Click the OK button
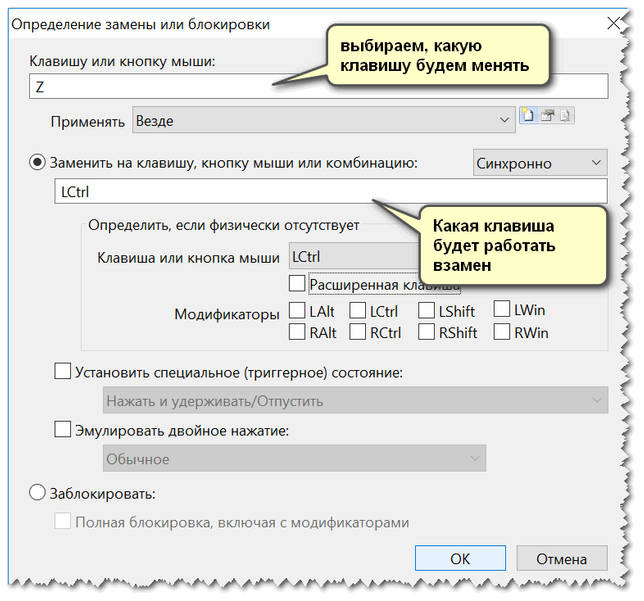The image size is (644, 601). [x=460, y=558]
